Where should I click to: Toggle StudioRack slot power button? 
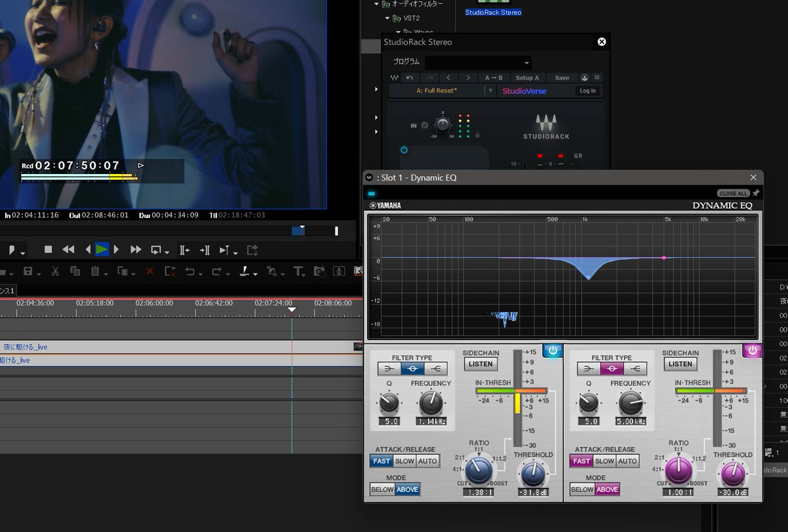pyautogui.click(x=404, y=150)
